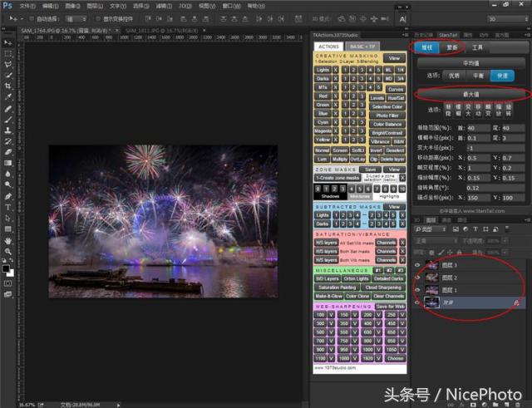This screenshot has height=408, width=532.
Task: Click the Selective Color button
Action: (387, 107)
